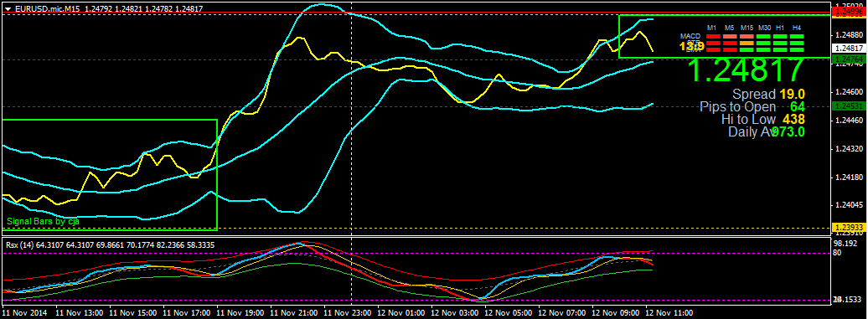This screenshot has width=868, height=319.
Task: Click the orange M15 signal bar
Action: coord(747,44)
